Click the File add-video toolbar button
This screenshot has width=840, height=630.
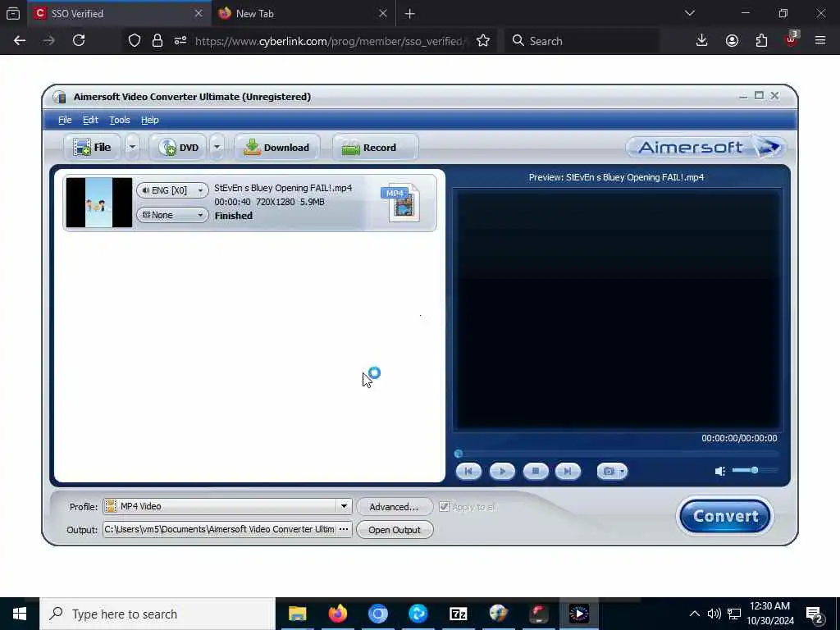92,148
